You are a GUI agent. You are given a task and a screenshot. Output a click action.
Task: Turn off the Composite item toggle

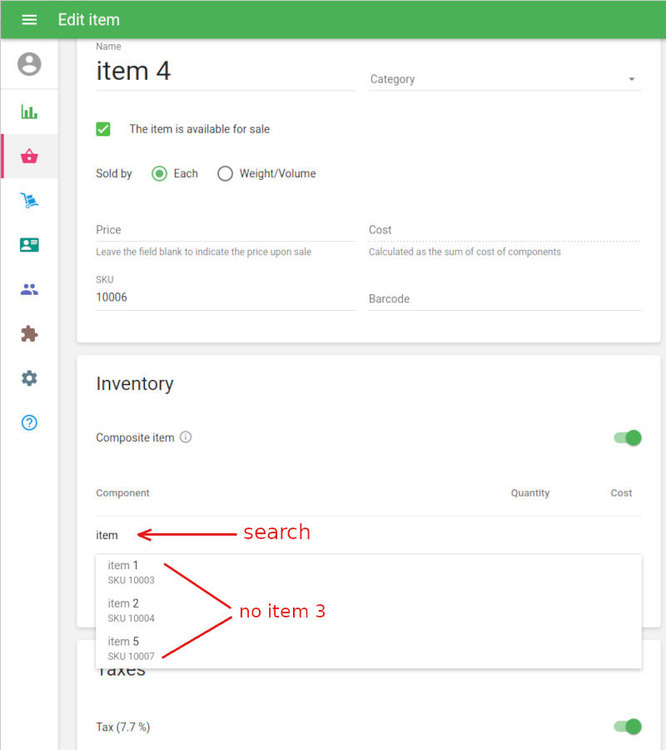(x=627, y=438)
